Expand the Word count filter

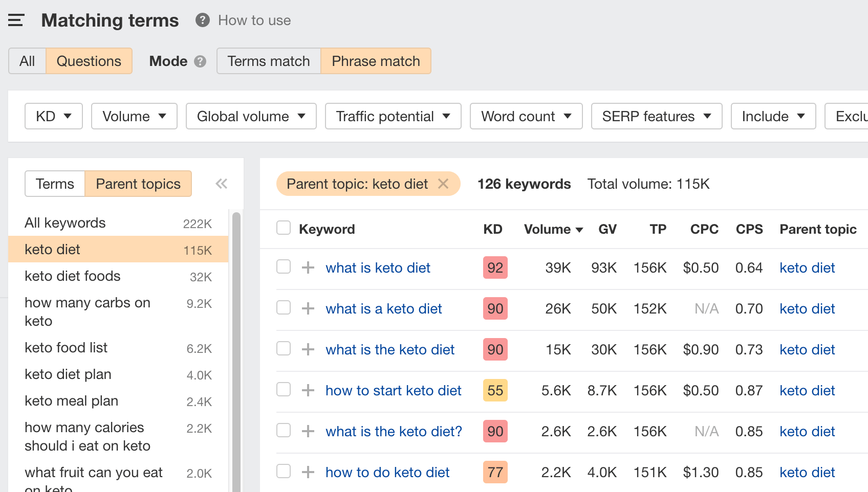click(526, 116)
